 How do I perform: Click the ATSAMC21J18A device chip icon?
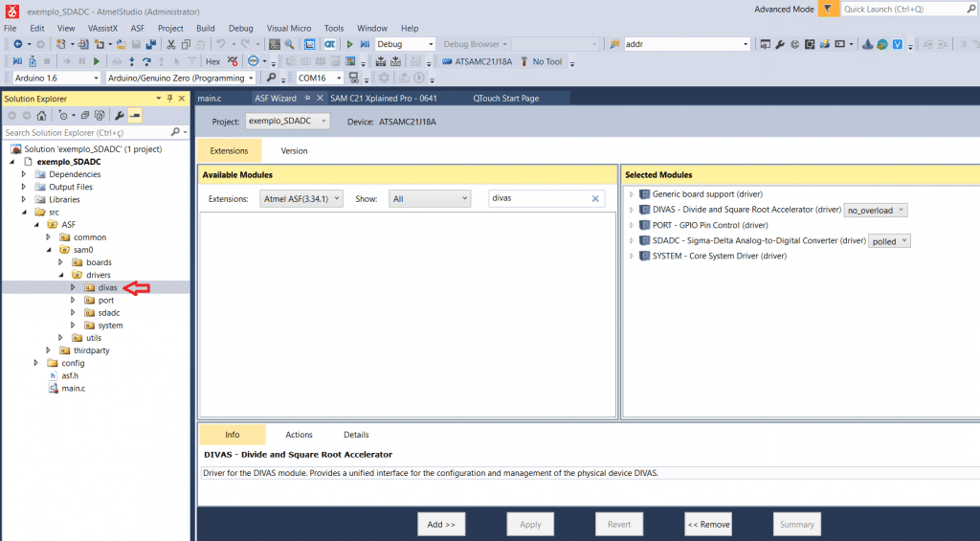(448, 61)
